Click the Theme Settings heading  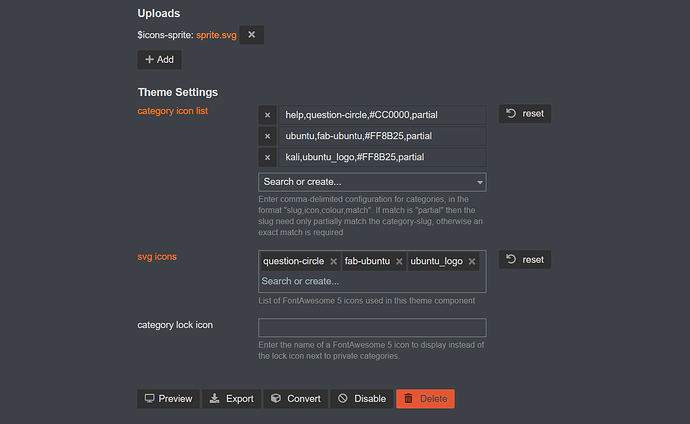click(178, 92)
